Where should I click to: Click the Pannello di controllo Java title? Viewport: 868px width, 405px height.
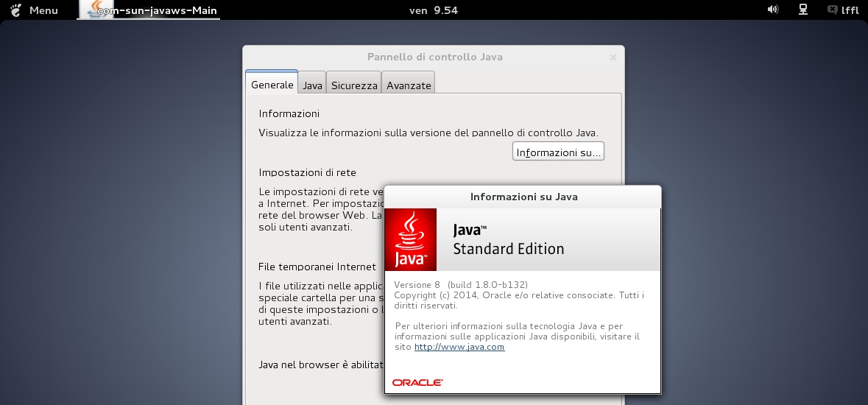click(434, 57)
